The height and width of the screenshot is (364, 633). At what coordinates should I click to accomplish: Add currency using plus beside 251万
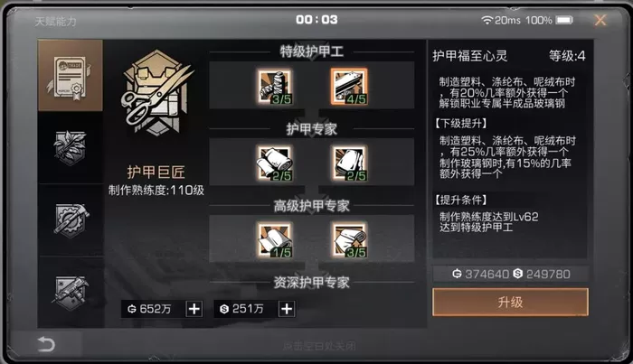[x=287, y=309]
